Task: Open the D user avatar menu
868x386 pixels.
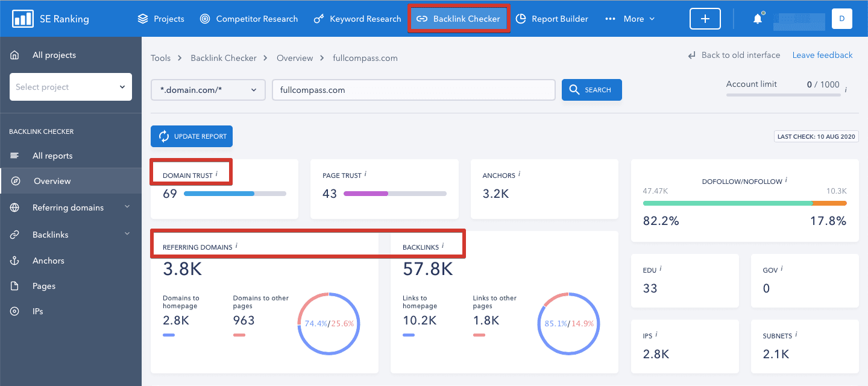Action: 841,19
